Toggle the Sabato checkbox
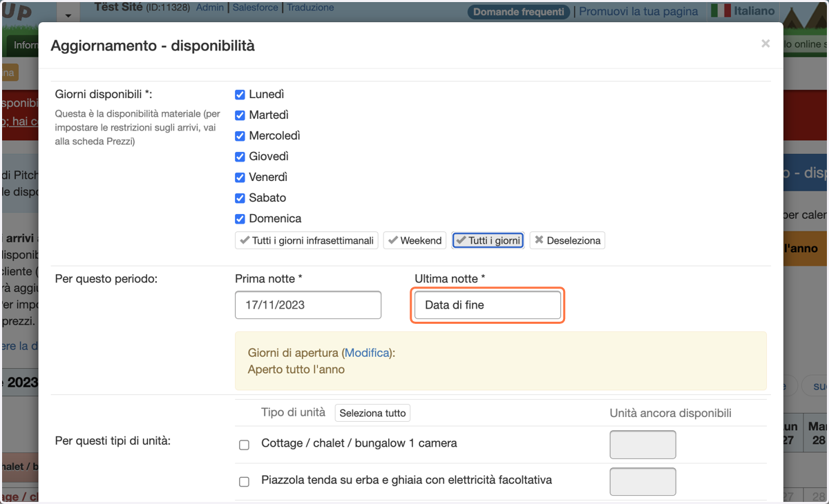Image resolution: width=829 pixels, height=504 pixels. 240,198
